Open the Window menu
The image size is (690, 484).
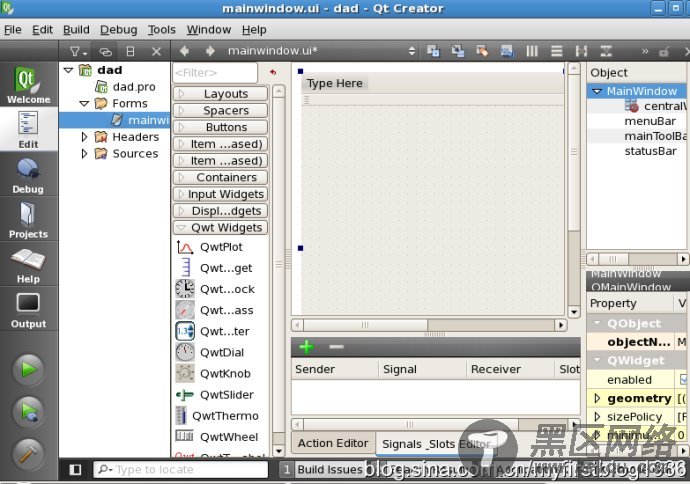209,30
